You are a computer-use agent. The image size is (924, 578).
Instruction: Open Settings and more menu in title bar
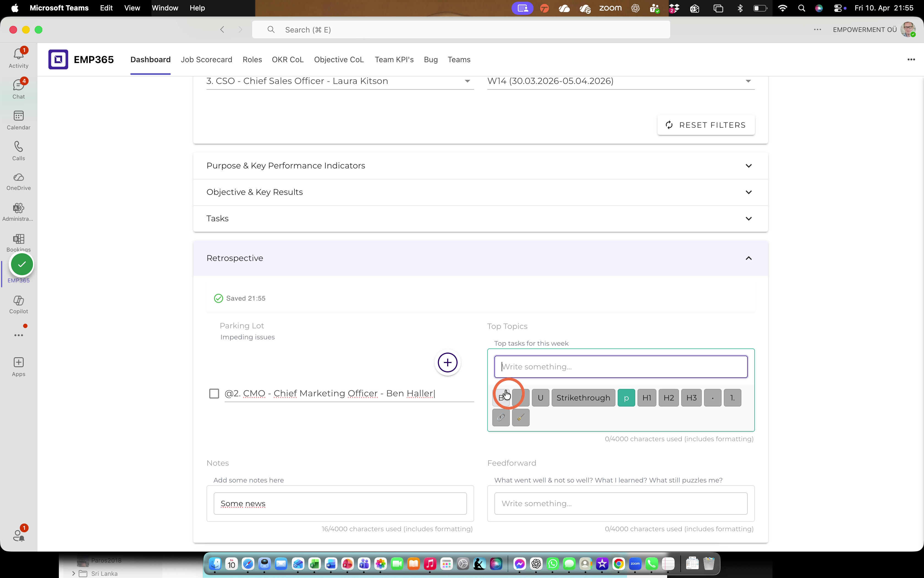pyautogui.click(x=817, y=29)
